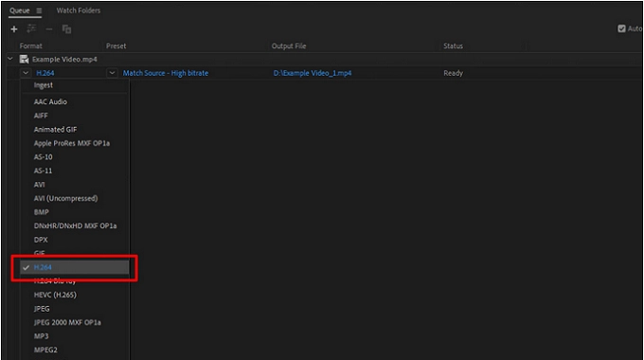The width and height of the screenshot is (644, 360).
Task: Collapse the Example Video.mp4 source row
Action: (x=10, y=59)
